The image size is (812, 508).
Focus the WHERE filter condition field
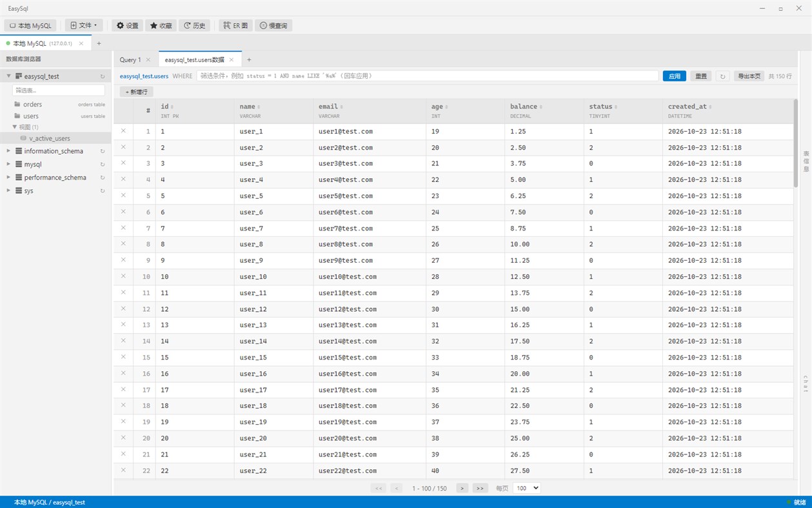click(x=428, y=76)
